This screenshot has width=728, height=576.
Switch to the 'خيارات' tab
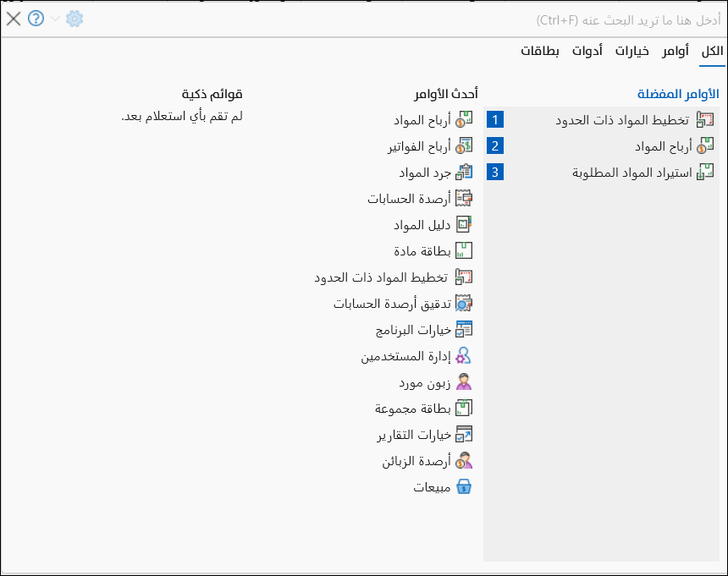coord(631,51)
